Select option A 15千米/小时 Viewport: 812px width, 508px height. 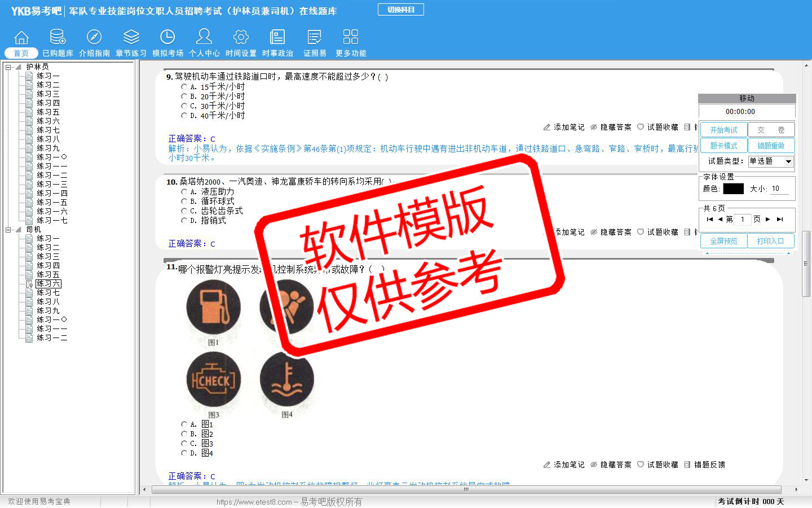(184, 87)
